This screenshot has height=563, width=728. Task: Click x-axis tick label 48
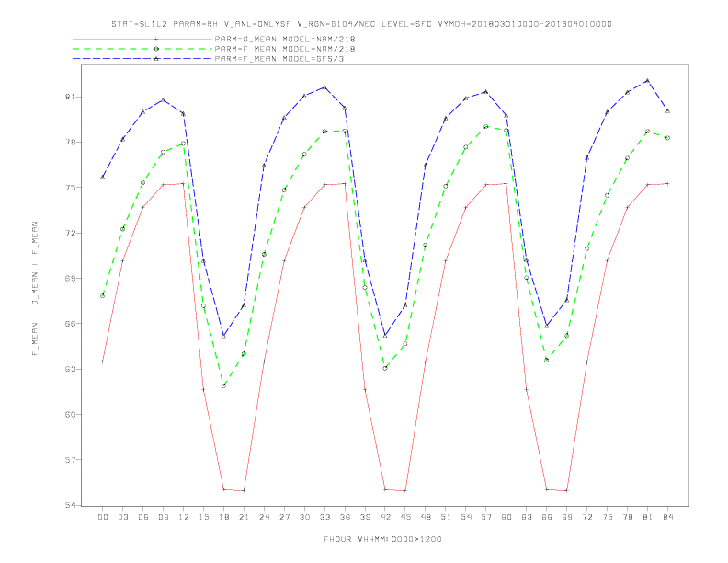(x=426, y=517)
